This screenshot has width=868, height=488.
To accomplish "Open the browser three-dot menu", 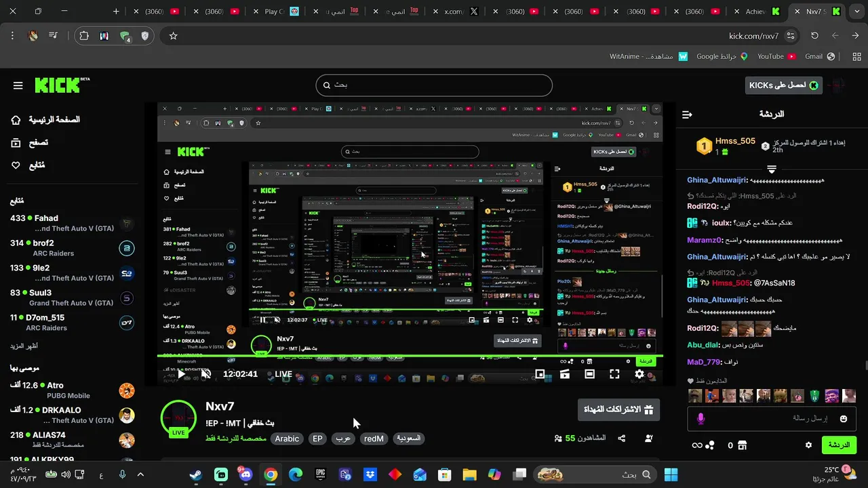I will (x=12, y=36).
